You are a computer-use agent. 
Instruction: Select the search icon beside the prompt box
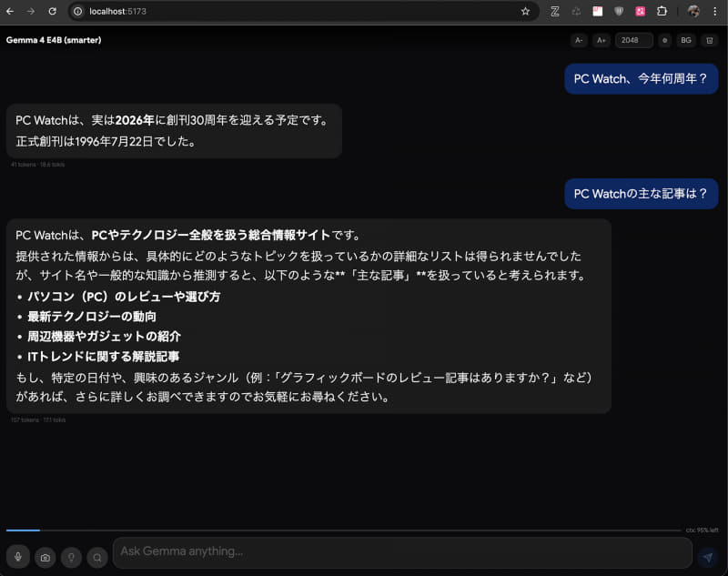click(x=97, y=557)
